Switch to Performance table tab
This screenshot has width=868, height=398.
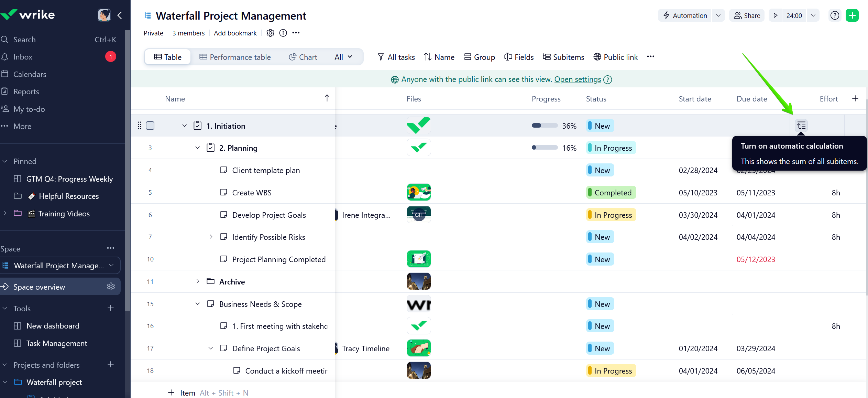(x=235, y=57)
